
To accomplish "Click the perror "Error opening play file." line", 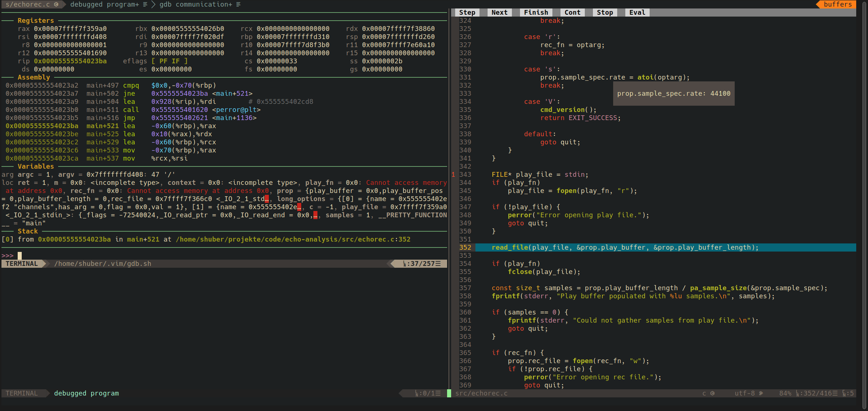I will (579, 215).
